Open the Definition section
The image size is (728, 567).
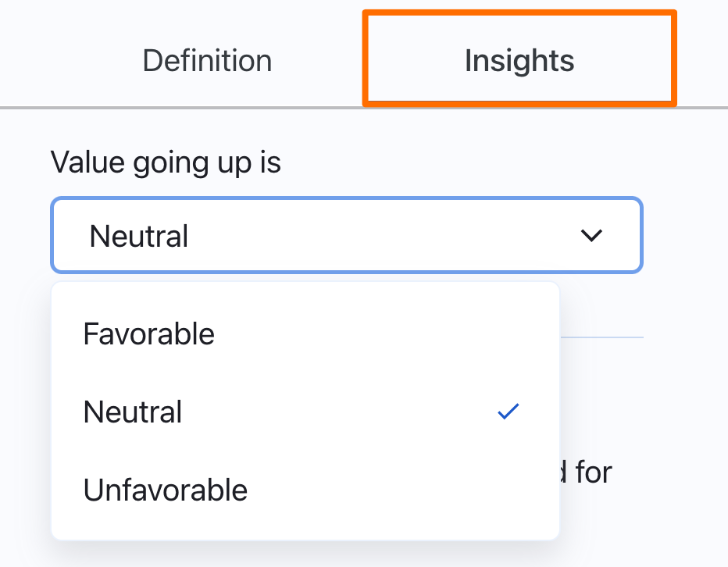click(x=207, y=61)
